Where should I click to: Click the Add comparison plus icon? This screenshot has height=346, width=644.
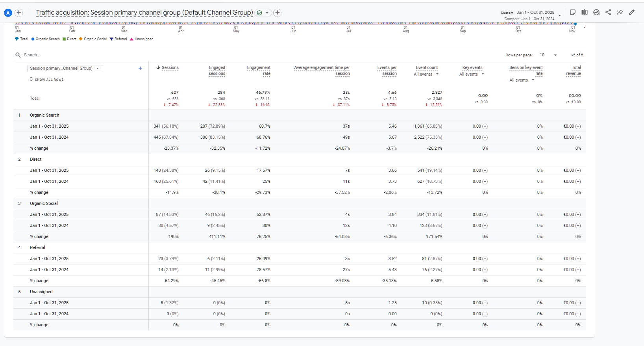click(x=19, y=13)
